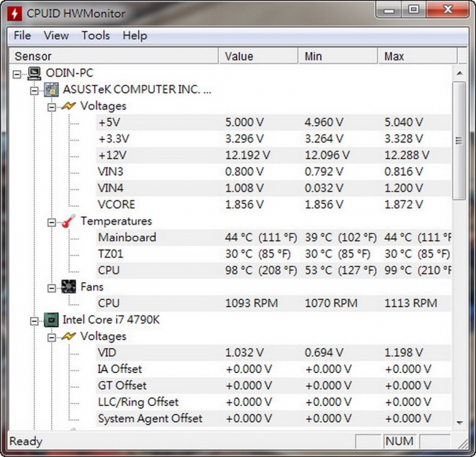Select the VID voltage row

pyautogui.click(x=274, y=353)
